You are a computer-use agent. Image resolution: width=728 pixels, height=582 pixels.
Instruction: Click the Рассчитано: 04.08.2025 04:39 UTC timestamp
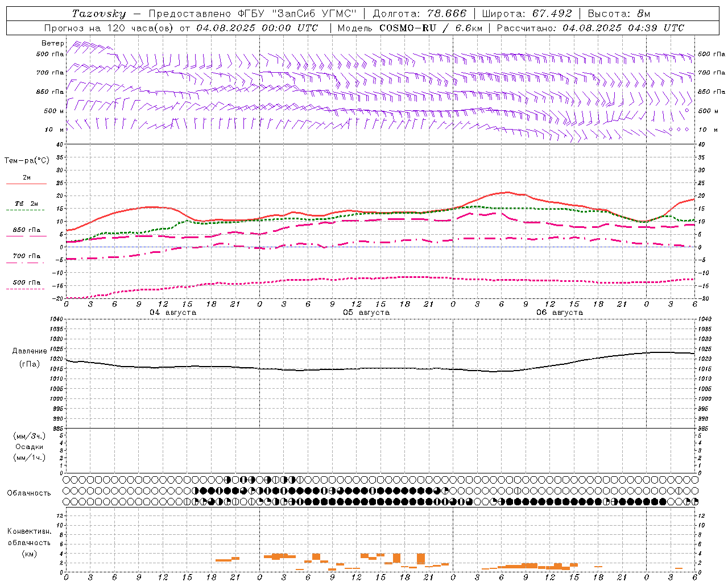[590, 28]
